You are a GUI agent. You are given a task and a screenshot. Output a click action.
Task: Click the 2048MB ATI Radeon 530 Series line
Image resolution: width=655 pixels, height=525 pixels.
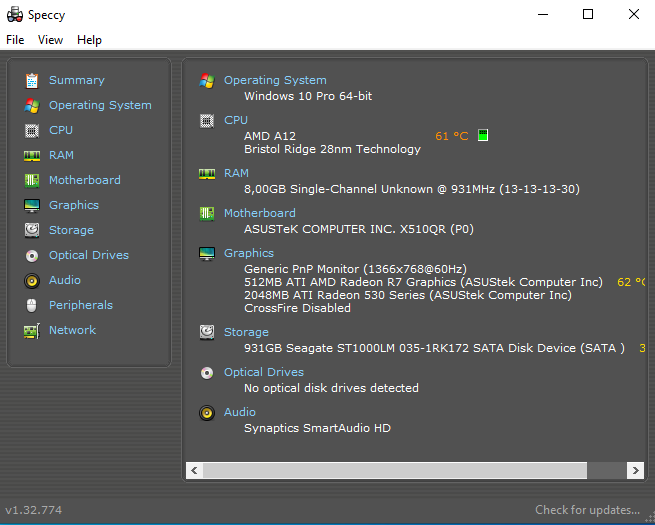coord(408,295)
